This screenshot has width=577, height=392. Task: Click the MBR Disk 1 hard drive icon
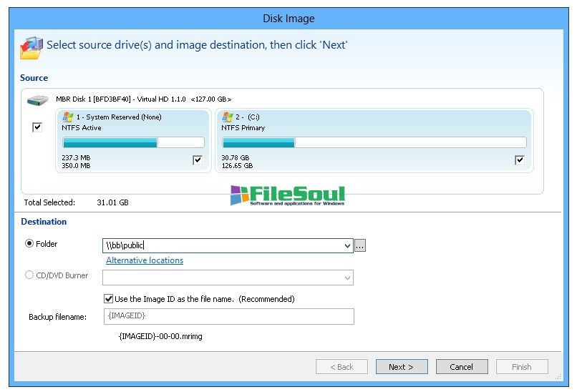(x=37, y=100)
